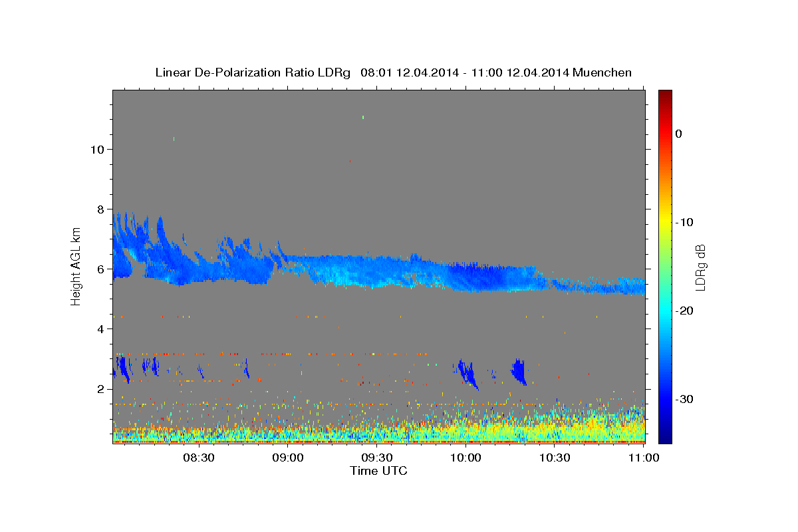Image resolution: width=798 pixels, height=532 pixels.
Task: Click the height axis label 8
Action: (x=100, y=209)
